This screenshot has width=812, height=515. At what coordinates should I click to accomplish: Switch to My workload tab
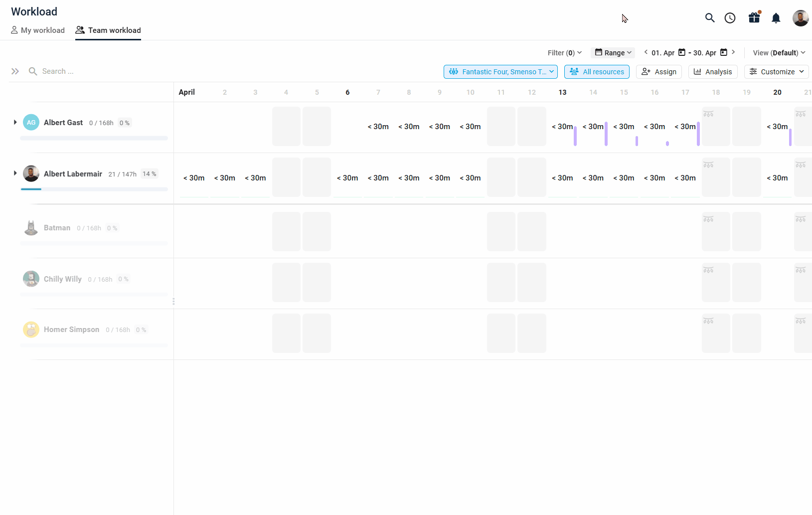pyautogui.click(x=38, y=30)
